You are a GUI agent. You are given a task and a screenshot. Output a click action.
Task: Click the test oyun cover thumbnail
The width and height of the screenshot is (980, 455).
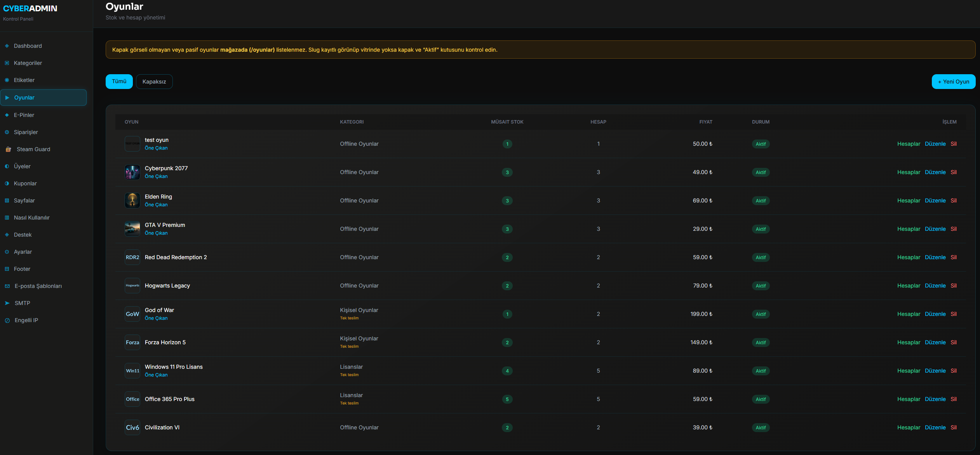coord(132,144)
